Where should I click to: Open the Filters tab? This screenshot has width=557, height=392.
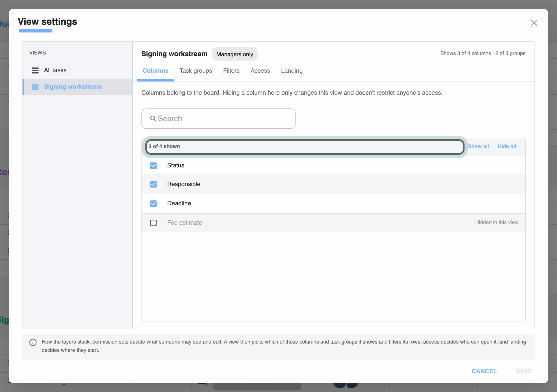(x=231, y=71)
